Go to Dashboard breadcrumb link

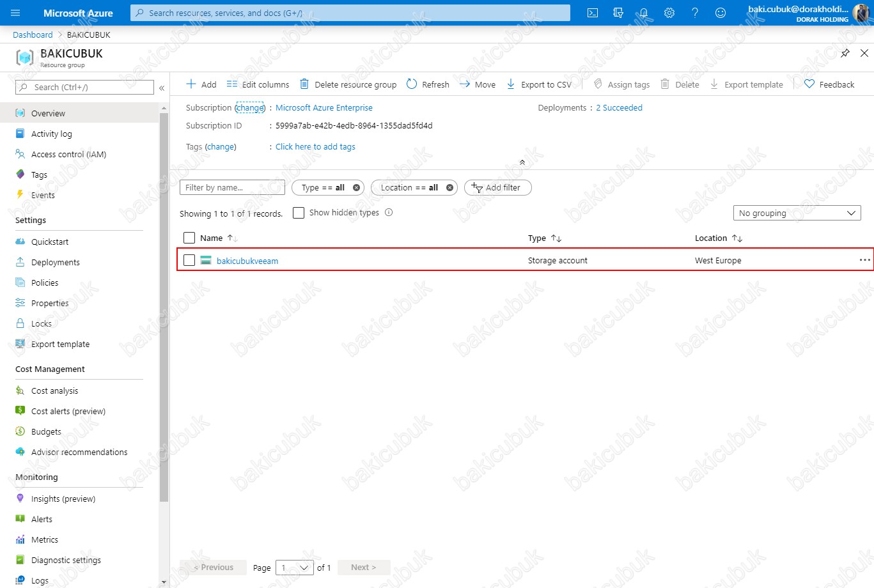[x=33, y=35]
